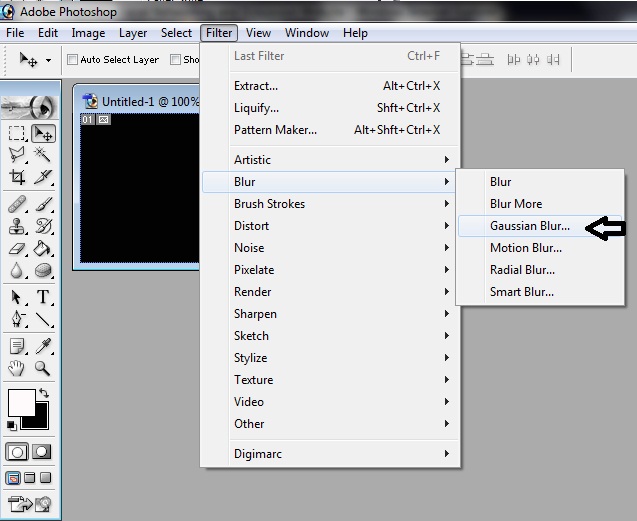Switch to Standard editing mode

(x=17, y=452)
